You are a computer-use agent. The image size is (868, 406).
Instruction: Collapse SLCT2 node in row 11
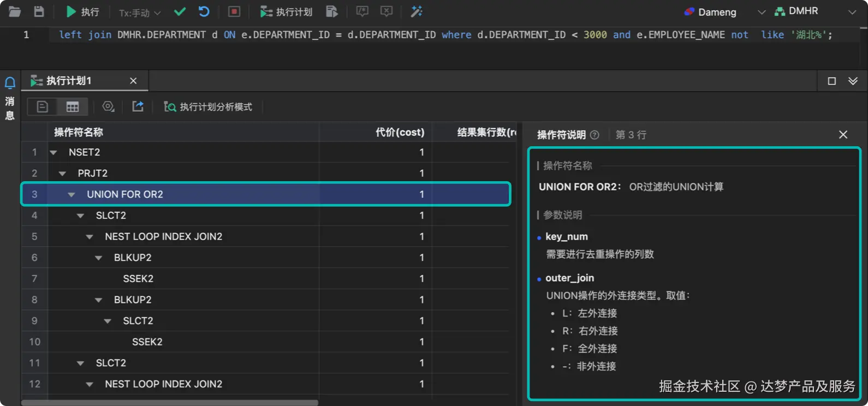pyautogui.click(x=80, y=363)
